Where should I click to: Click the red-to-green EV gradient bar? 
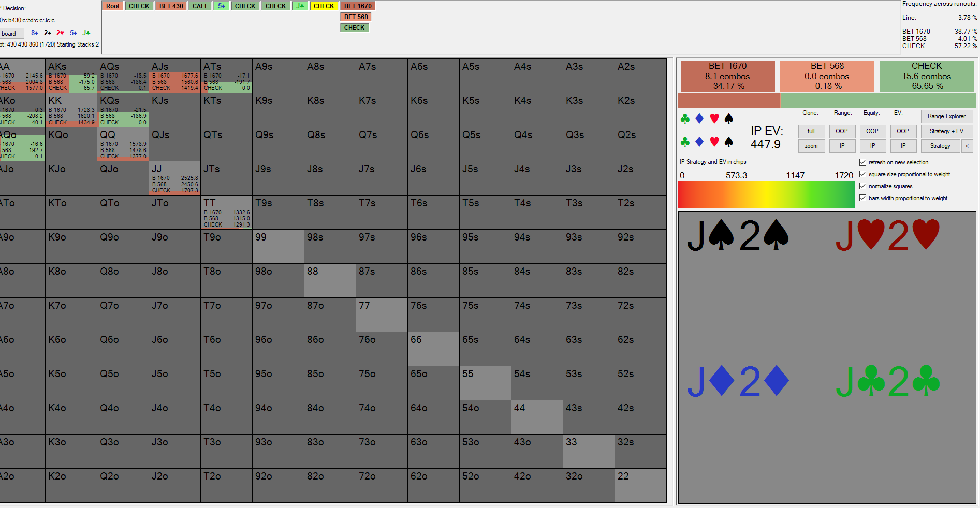click(766, 195)
